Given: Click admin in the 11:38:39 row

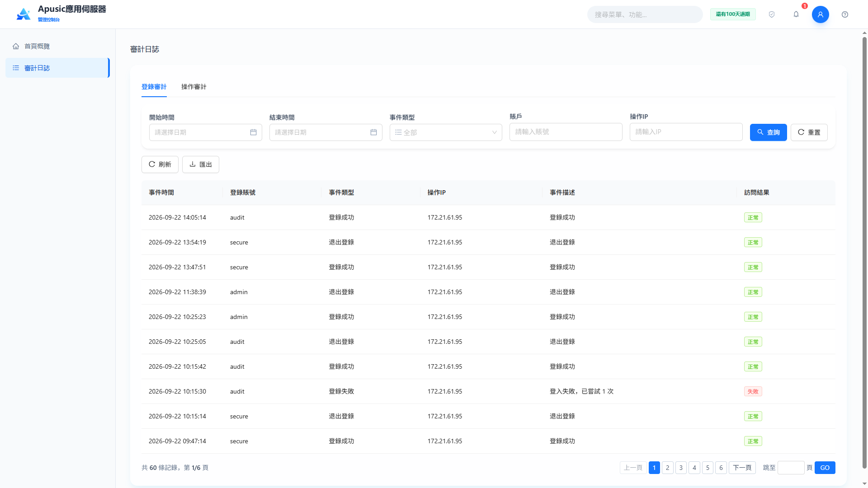Looking at the screenshot, I should [239, 292].
